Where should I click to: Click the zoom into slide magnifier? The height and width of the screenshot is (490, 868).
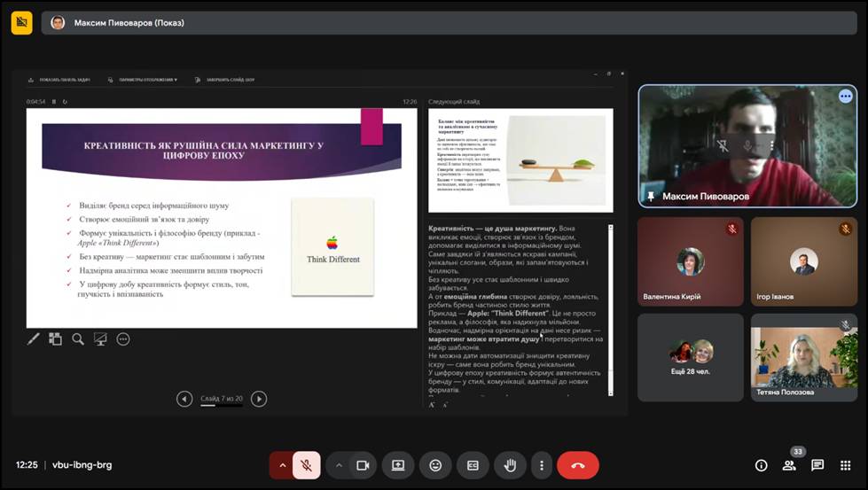click(78, 338)
